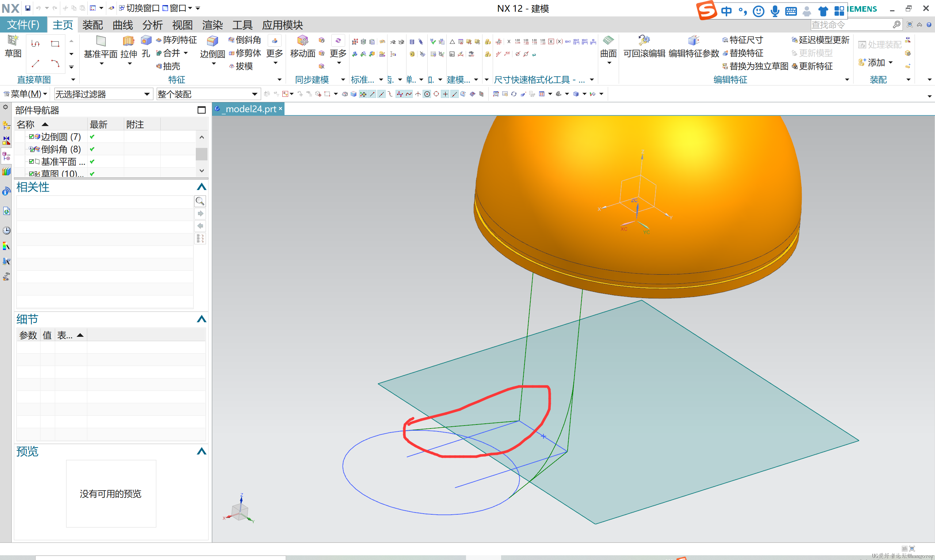Screen dimensions: 935x560
Task: Click the 拔模 draft button
Action: click(x=241, y=66)
